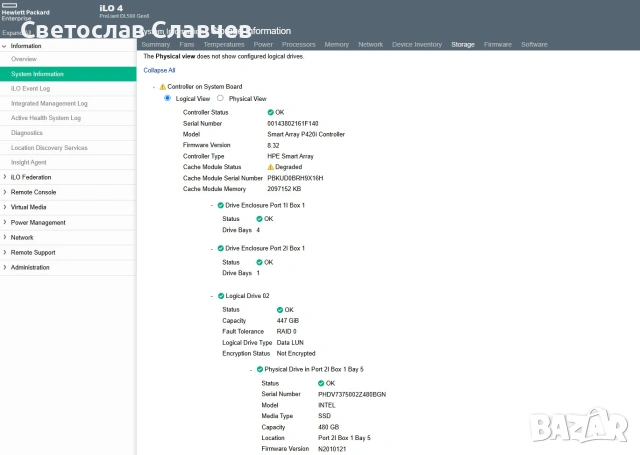Expand the Remote Support sidebar group
Viewport: 640px width, 455px height.
tap(4, 252)
